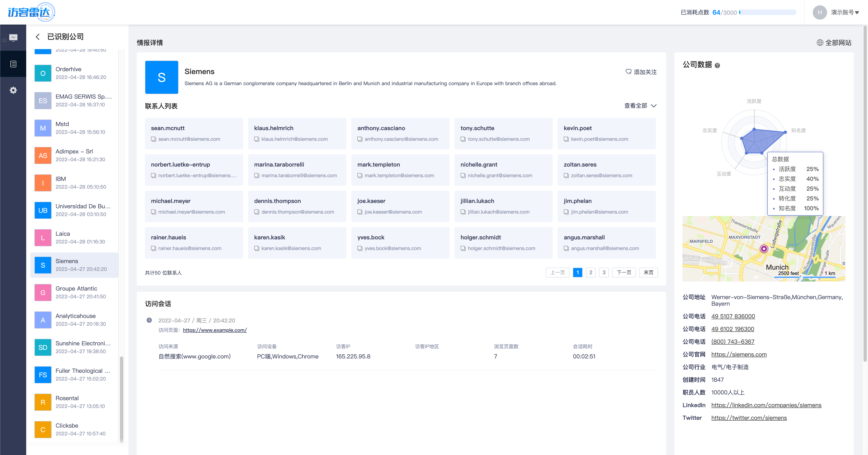Screen dimensions: 868x455
Task: Click the H user avatar
Action: pos(819,12)
